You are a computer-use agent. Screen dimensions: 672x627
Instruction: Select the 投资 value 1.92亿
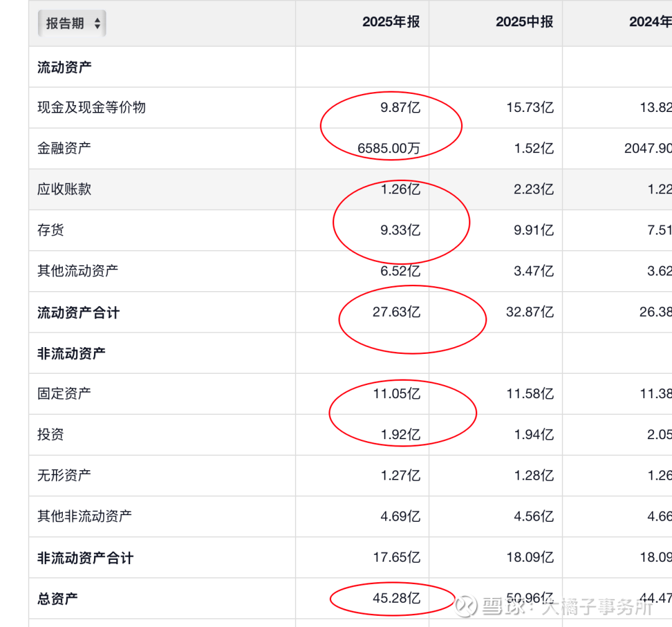click(x=400, y=435)
